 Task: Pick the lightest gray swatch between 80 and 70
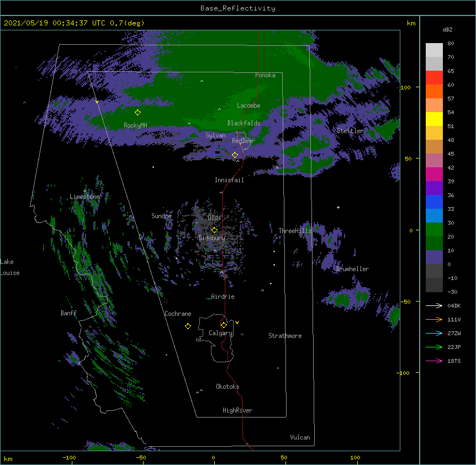(434, 50)
